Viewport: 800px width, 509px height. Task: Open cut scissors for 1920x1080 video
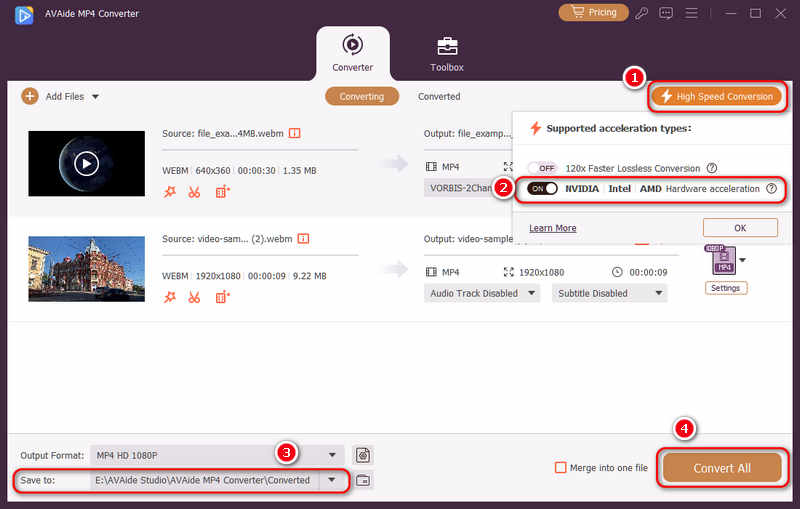(x=194, y=297)
